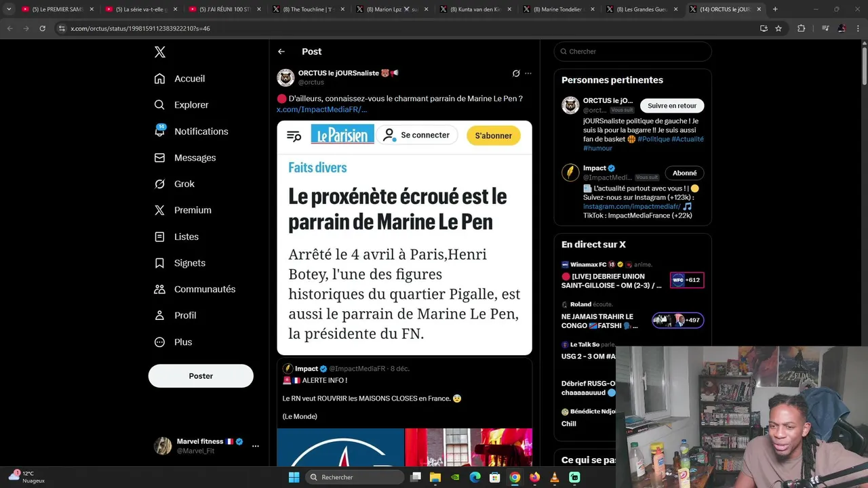
Task: Switch to The Touchline tab
Action: coord(308,9)
